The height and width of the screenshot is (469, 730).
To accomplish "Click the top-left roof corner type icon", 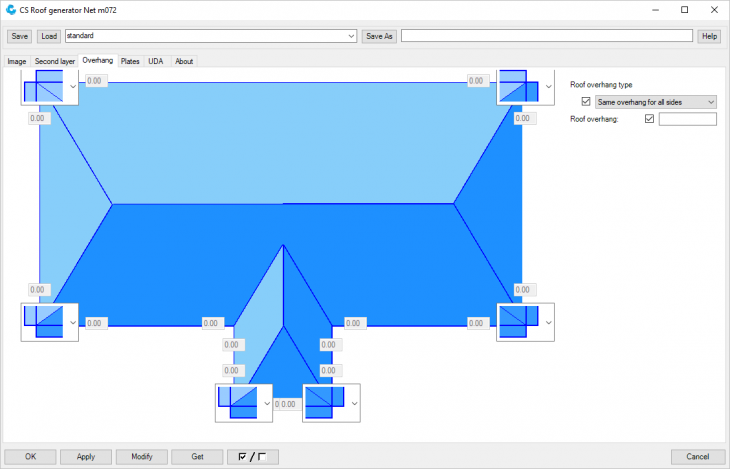I will pos(43,87).
